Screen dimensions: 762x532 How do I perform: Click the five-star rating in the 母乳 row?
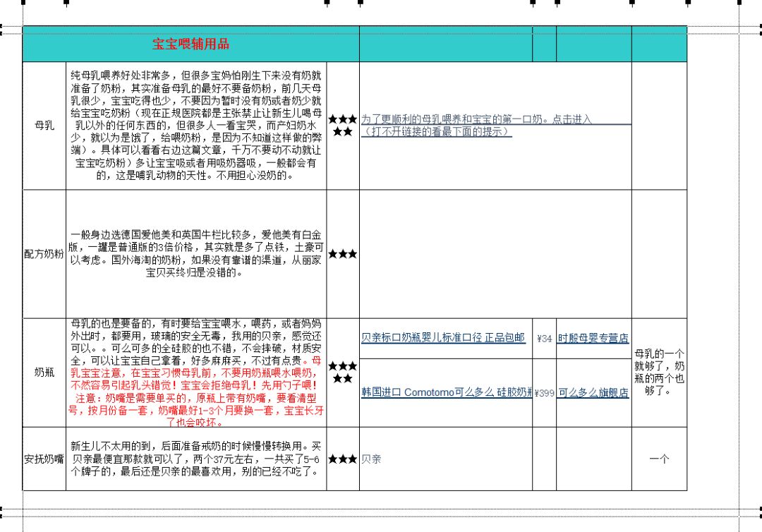[343, 126]
